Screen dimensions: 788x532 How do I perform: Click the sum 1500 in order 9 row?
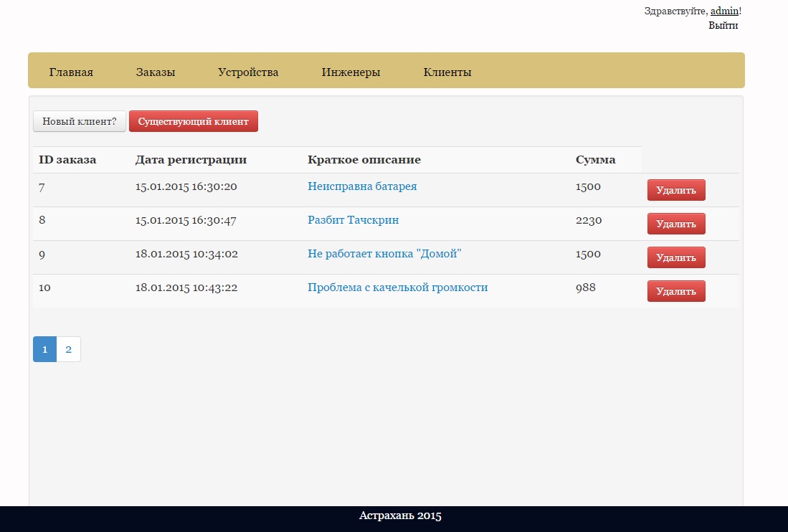click(x=588, y=254)
